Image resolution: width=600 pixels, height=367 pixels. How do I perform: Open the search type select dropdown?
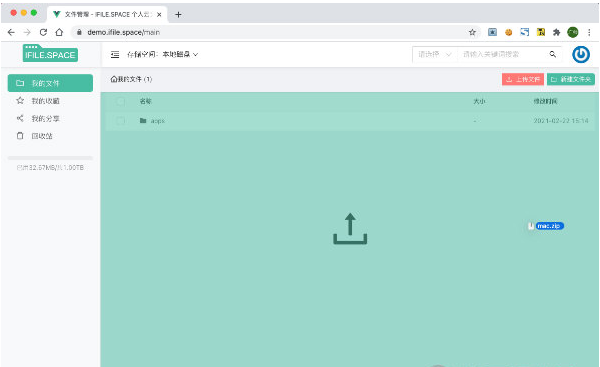coord(435,54)
